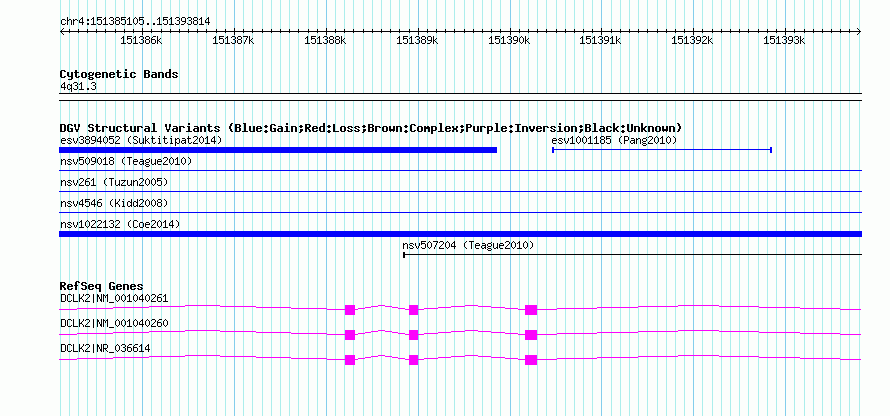Open variant nsv507204 (Teague2010) label
Image resolution: width=890 pixels, height=416 pixels.
point(468,246)
